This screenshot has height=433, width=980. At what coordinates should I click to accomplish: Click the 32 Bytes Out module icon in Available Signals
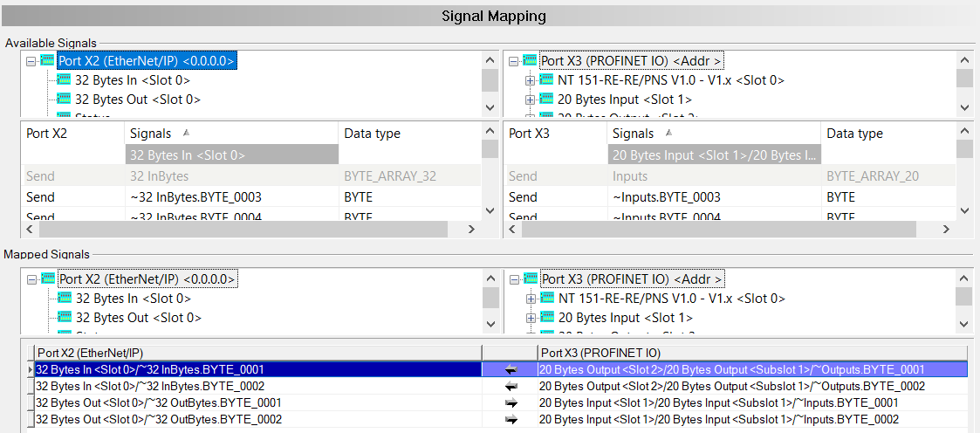click(65, 99)
